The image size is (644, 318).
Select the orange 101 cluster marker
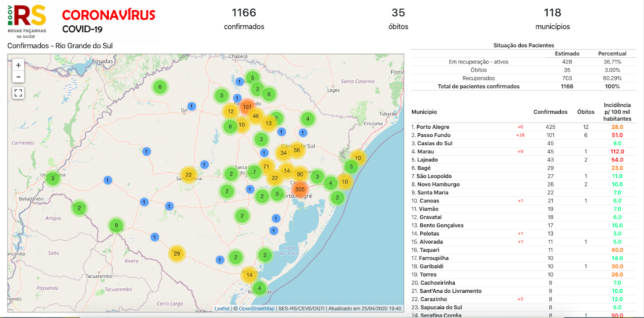click(x=247, y=107)
